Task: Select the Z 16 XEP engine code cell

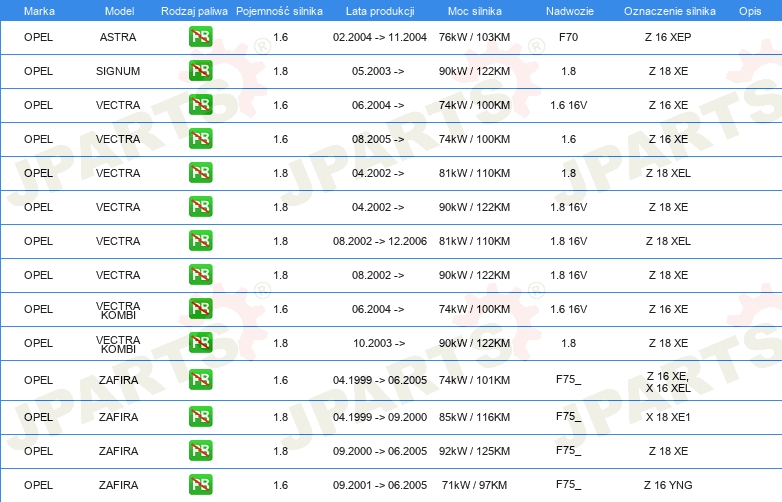Action: tap(668, 37)
